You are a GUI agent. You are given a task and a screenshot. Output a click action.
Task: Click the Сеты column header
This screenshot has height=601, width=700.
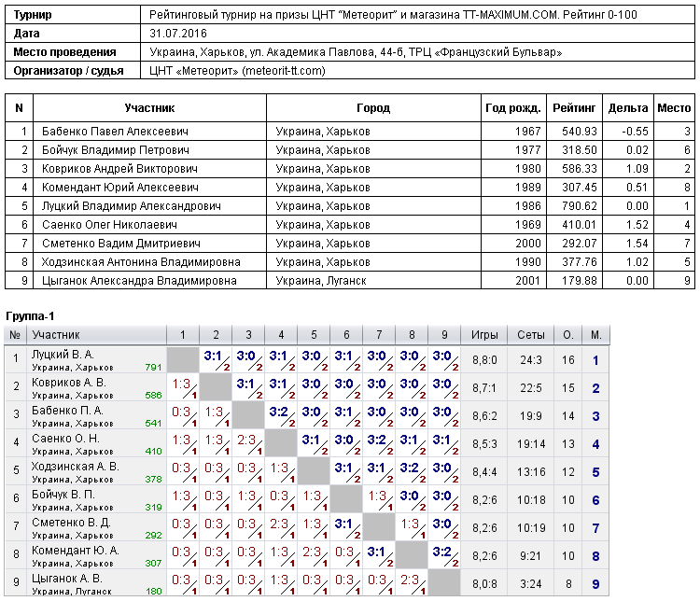tap(531, 335)
